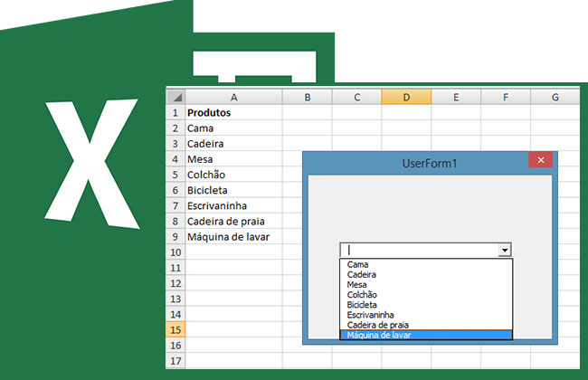Image resolution: width=588 pixels, height=380 pixels.
Task: Choose 'Colchão' from the dropdown list
Action: [426, 295]
